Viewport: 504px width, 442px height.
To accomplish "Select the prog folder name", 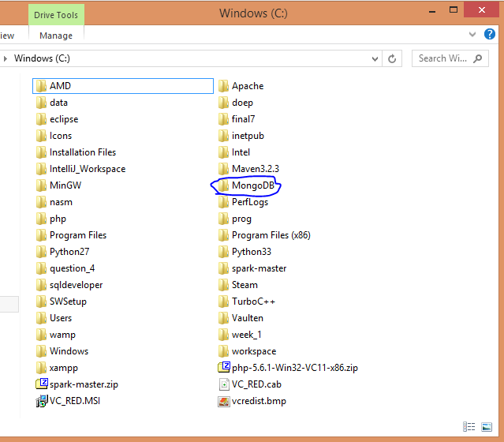I will pos(241,219).
